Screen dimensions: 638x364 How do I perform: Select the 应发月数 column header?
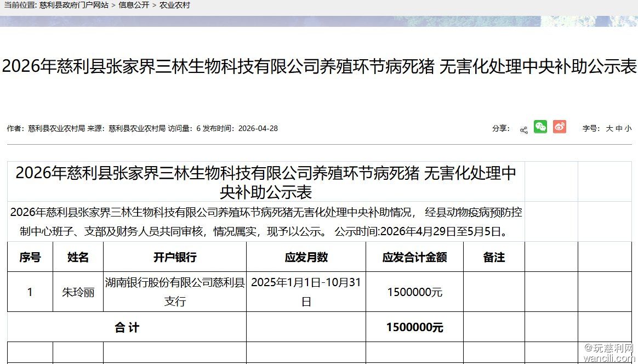click(306, 257)
